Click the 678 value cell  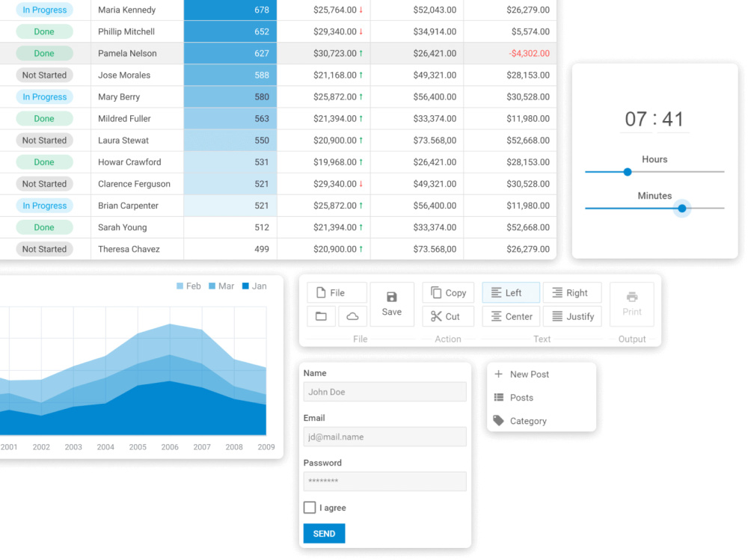(230, 10)
